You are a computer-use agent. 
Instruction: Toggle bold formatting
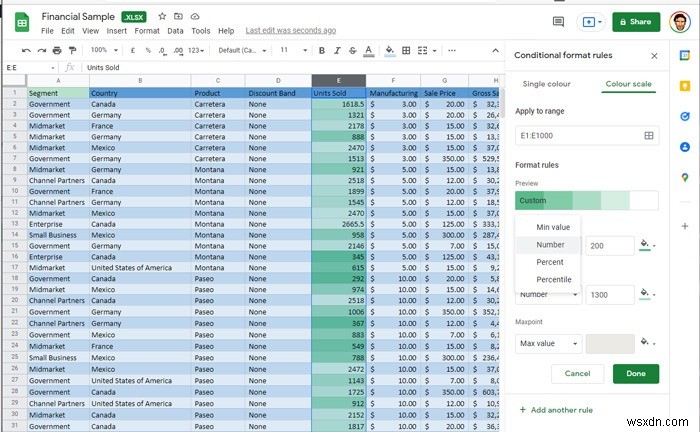(321, 50)
